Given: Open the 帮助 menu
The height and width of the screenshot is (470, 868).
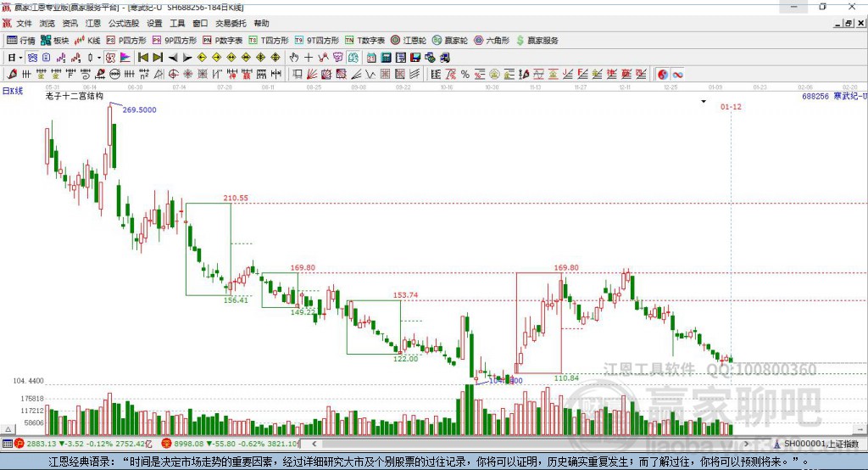Looking at the screenshot, I should tap(261, 23).
